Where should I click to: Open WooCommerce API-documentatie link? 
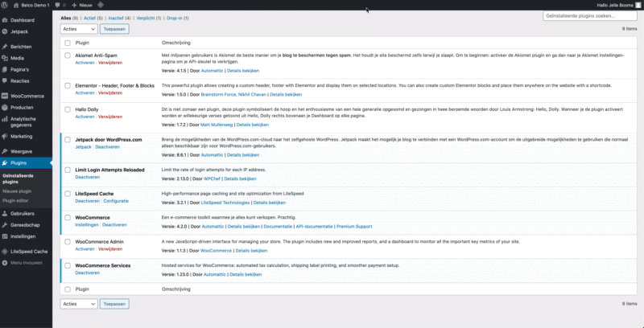(315, 227)
